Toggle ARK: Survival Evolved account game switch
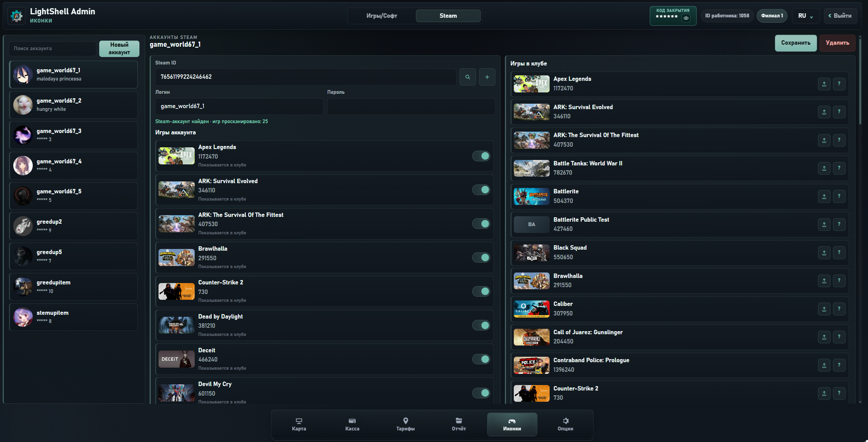Viewport: 868px width, 442px height. click(x=481, y=190)
